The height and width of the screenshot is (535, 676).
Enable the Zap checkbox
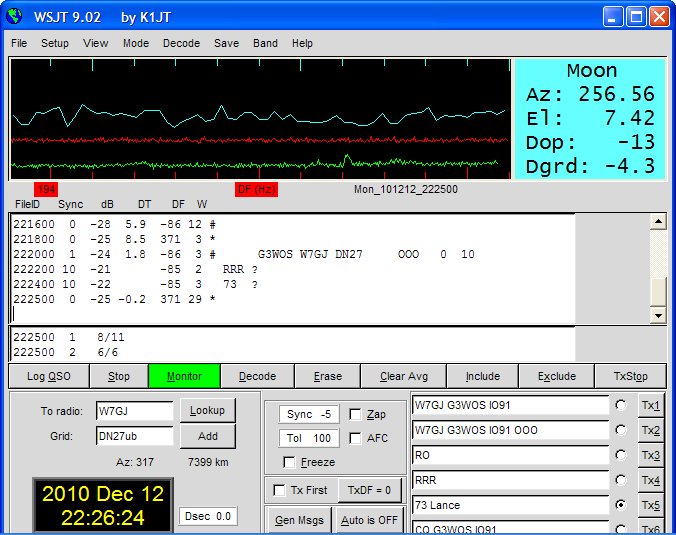click(355, 414)
